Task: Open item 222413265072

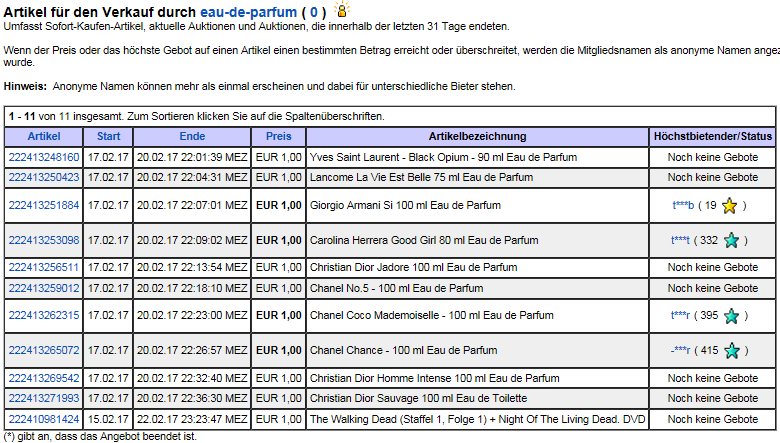Action: (44, 350)
